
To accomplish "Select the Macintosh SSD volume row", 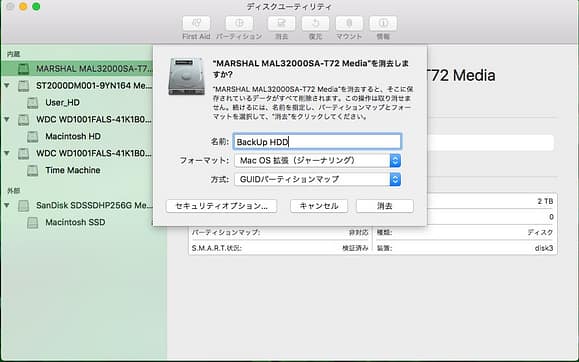I will point(77,222).
